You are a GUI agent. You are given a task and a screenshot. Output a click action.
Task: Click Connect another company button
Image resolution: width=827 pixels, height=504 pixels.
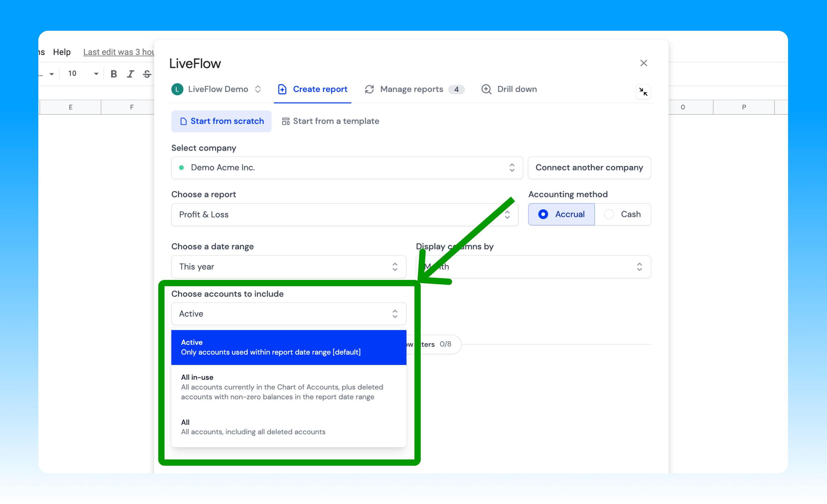(589, 168)
